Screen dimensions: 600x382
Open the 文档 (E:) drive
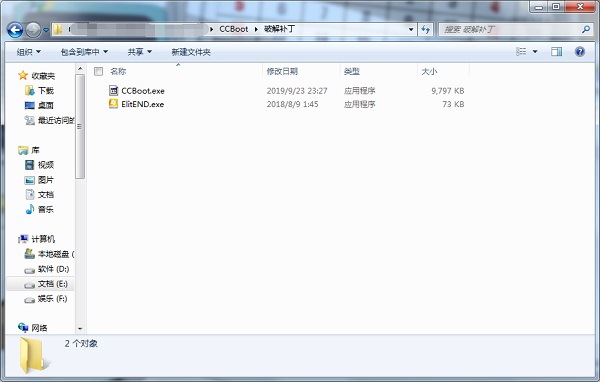[53, 284]
